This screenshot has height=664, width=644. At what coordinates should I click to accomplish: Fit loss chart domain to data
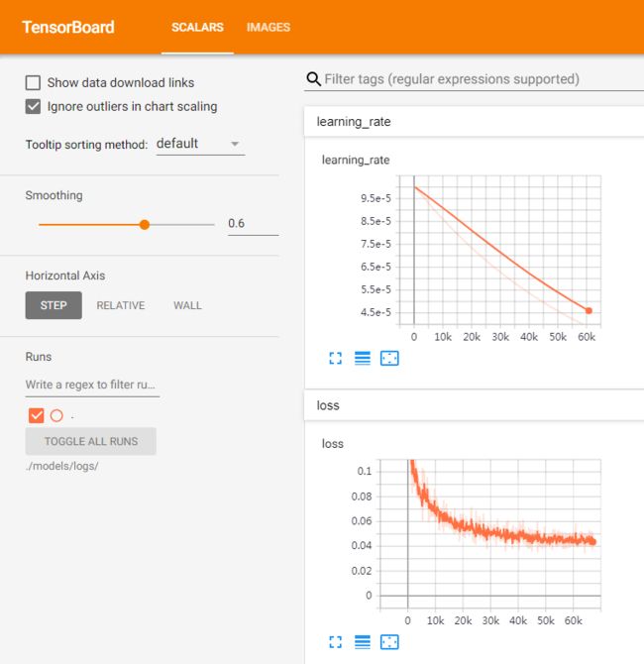click(389, 642)
